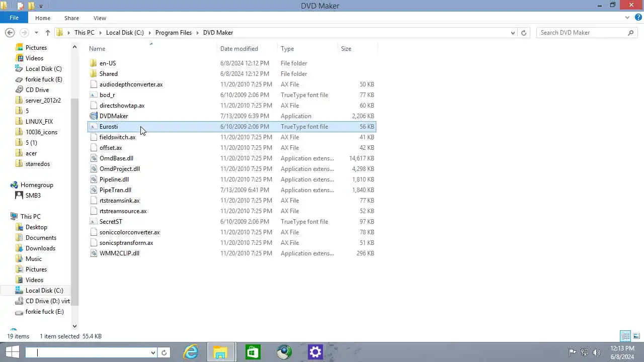Switch to details view layout

tap(625, 336)
